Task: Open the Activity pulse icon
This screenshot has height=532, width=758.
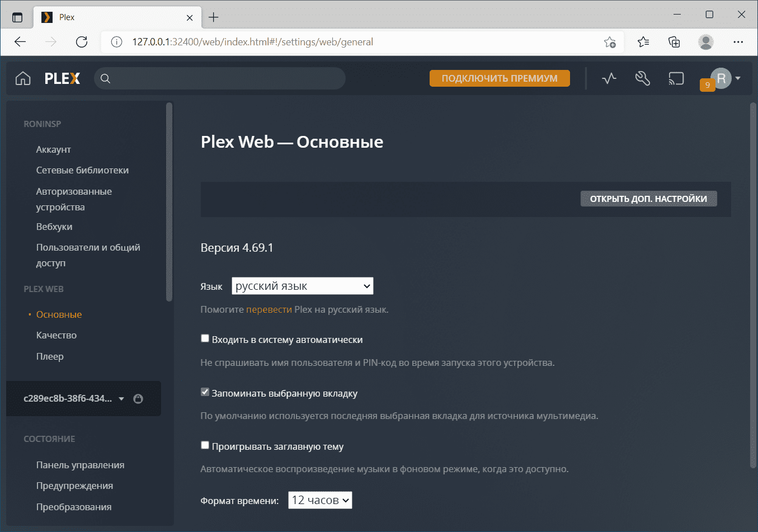Action: tap(609, 78)
